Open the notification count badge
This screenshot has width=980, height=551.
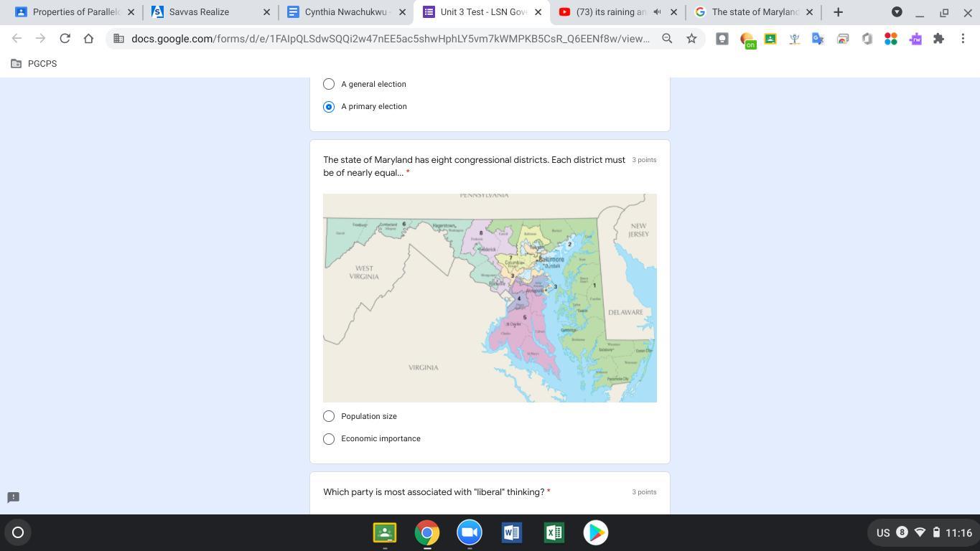point(902,532)
